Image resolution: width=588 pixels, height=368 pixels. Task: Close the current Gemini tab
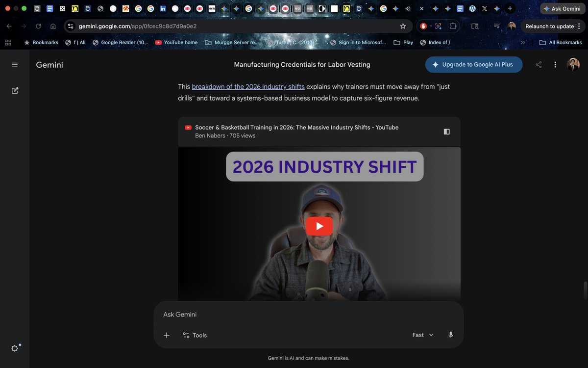tap(422, 8)
